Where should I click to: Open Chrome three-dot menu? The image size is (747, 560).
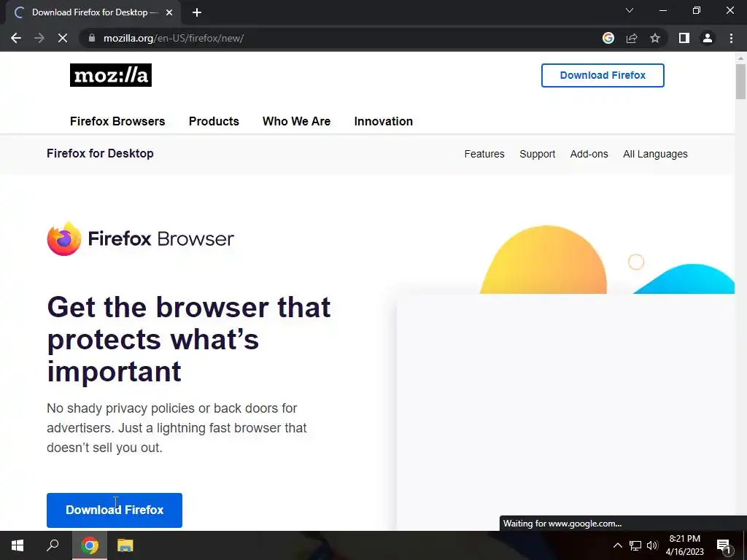[x=731, y=38]
